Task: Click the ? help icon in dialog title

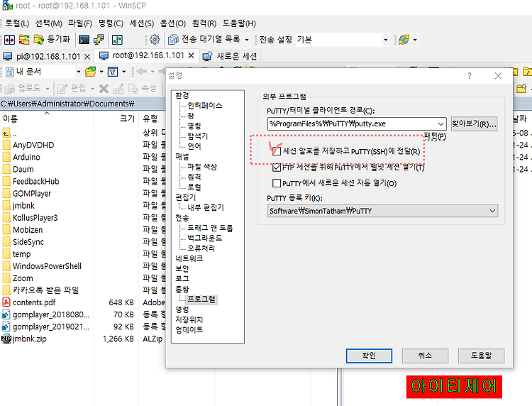Action: coord(470,76)
